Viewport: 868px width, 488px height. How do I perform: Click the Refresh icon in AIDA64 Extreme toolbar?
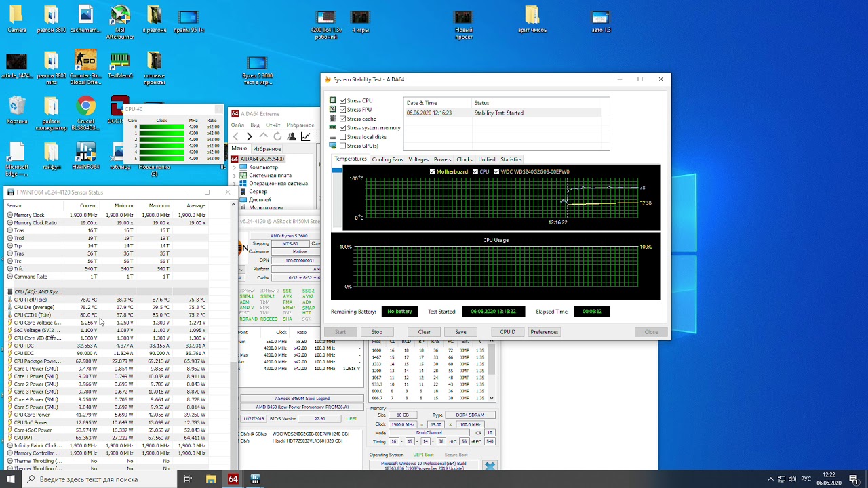tap(277, 137)
